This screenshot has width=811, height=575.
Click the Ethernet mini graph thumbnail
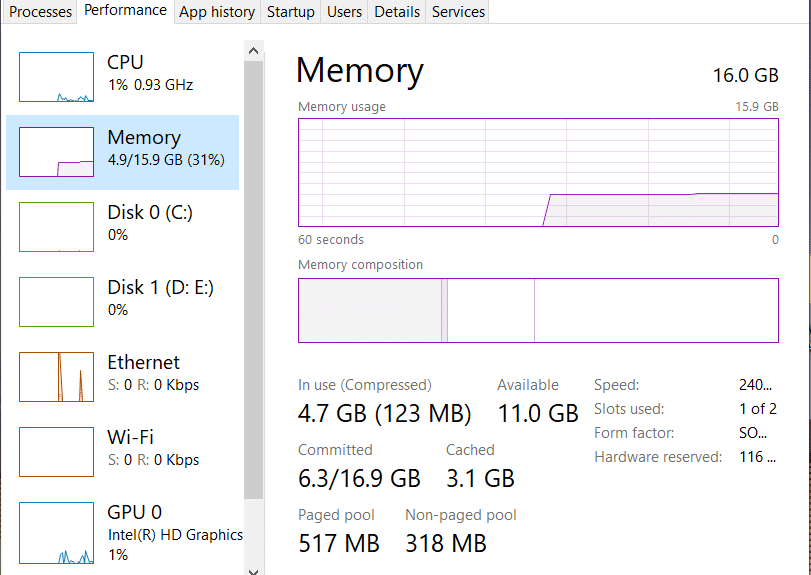pyautogui.click(x=57, y=377)
